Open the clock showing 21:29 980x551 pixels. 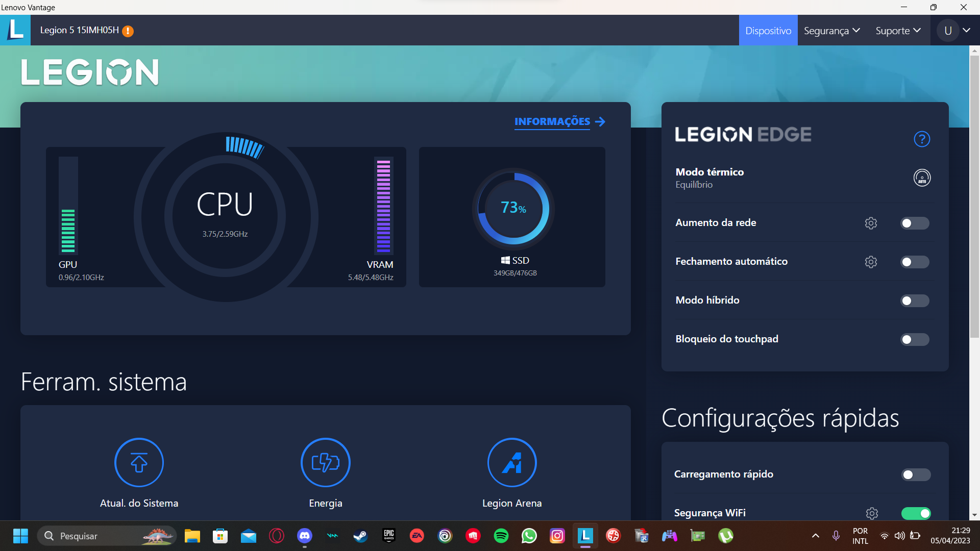point(950,536)
